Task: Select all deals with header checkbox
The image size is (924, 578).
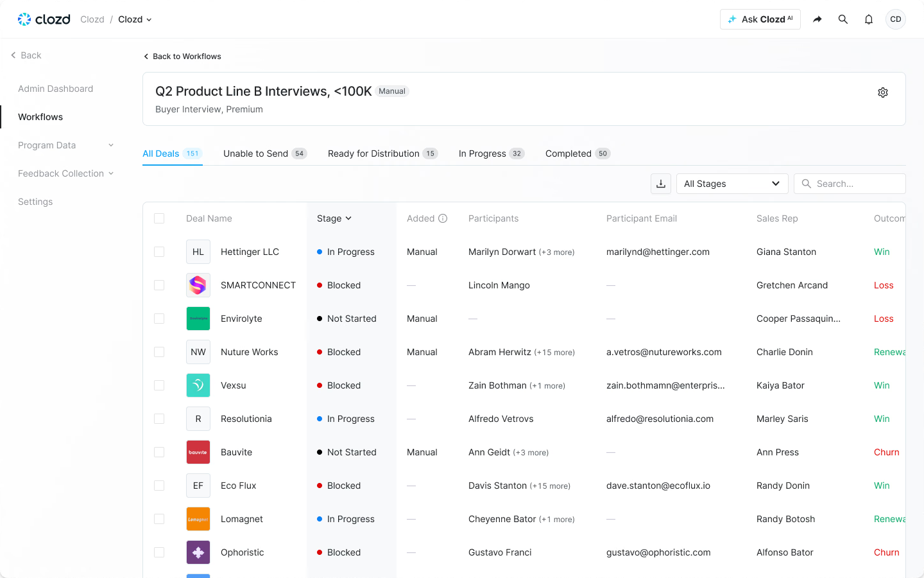Action: pyautogui.click(x=159, y=218)
